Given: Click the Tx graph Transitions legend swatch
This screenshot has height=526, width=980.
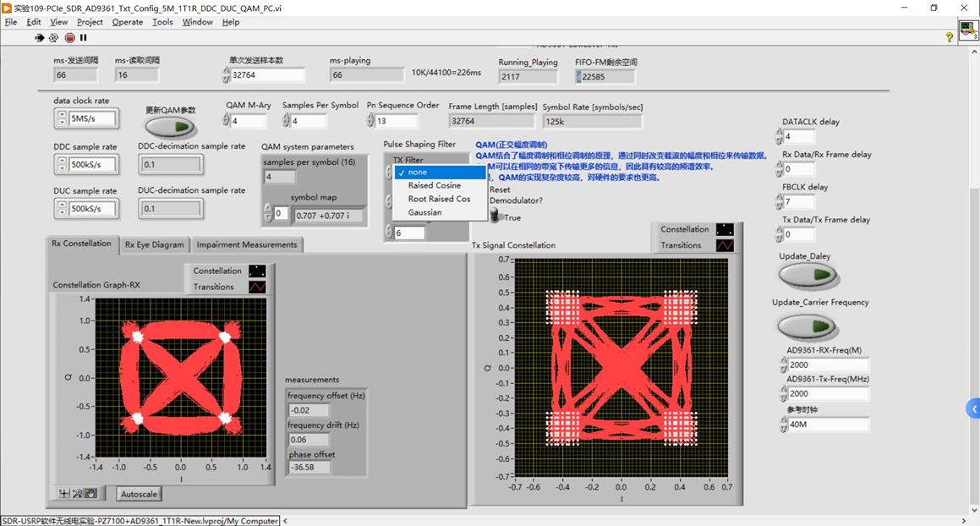Looking at the screenshot, I should [725, 246].
